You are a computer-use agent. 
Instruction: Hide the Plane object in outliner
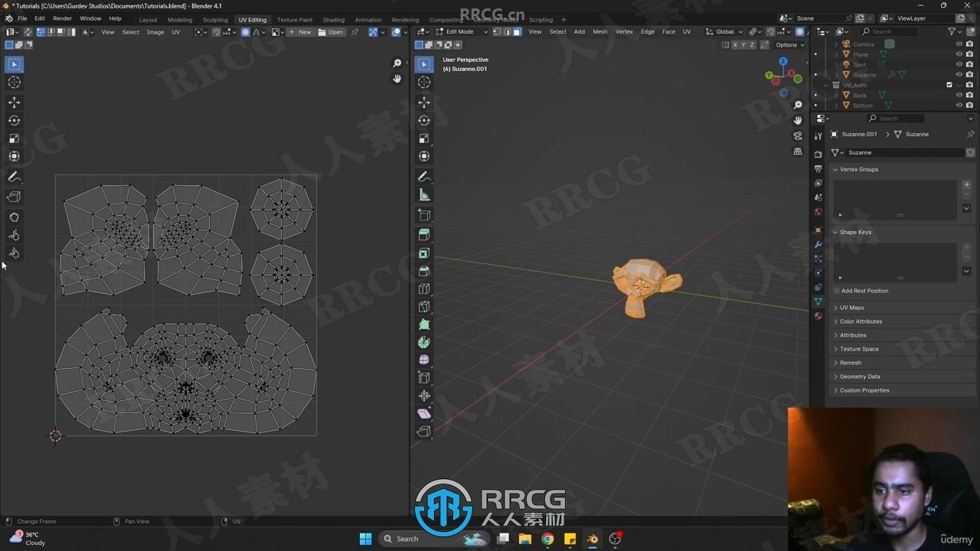[959, 54]
